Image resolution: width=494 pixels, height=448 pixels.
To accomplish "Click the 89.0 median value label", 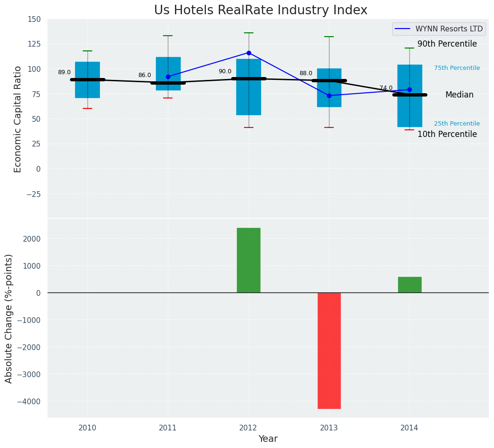I will 64,73.
